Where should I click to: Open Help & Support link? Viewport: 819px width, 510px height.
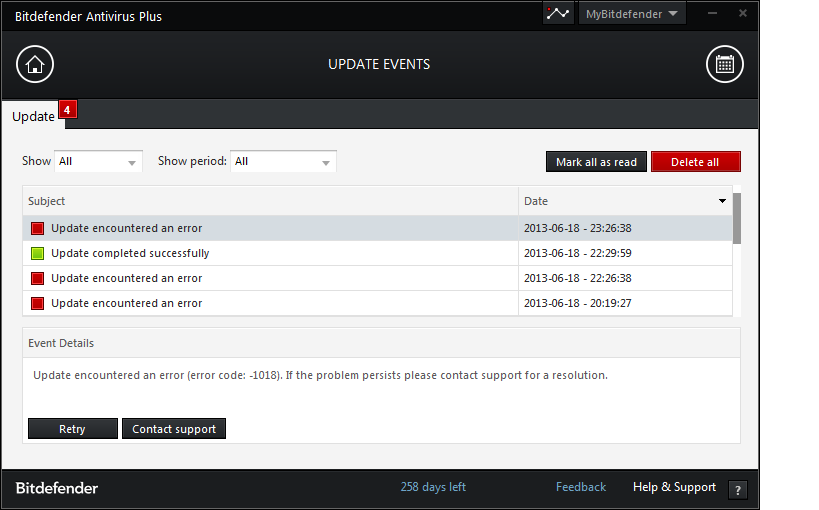coord(674,487)
